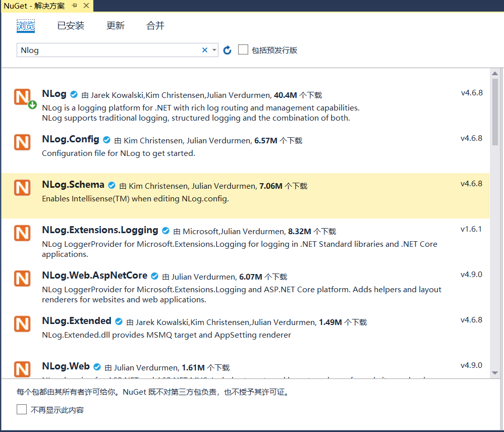This screenshot has width=504, height=432.
Task: Click verified badge next to NLog.Extended
Action: [119, 321]
